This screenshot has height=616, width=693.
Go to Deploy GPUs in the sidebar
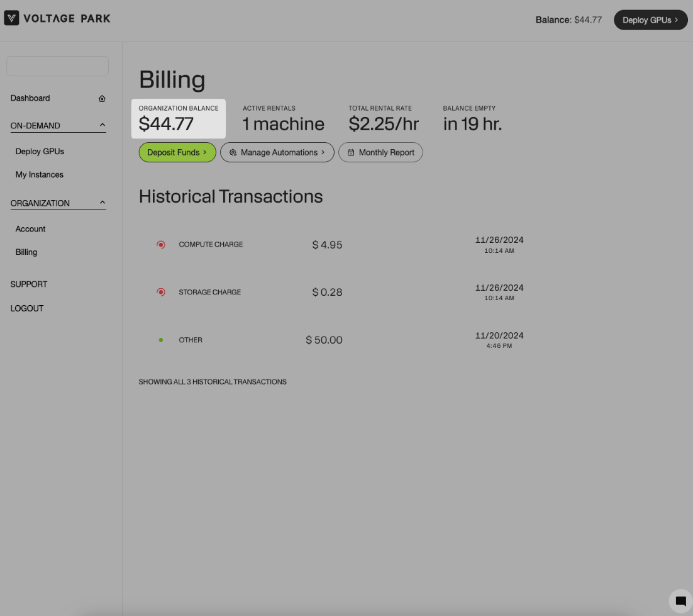point(40,152)
